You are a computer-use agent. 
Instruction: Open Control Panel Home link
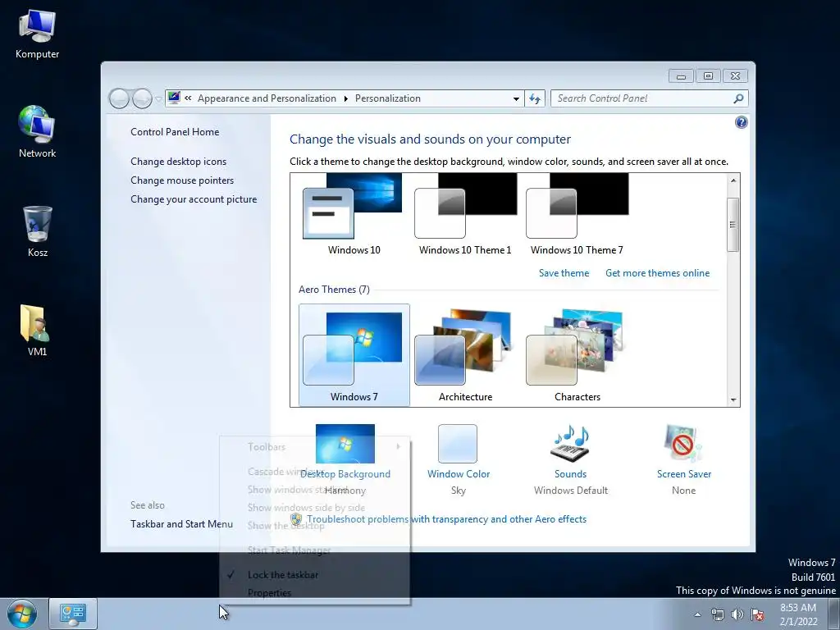tap(175, 132)
